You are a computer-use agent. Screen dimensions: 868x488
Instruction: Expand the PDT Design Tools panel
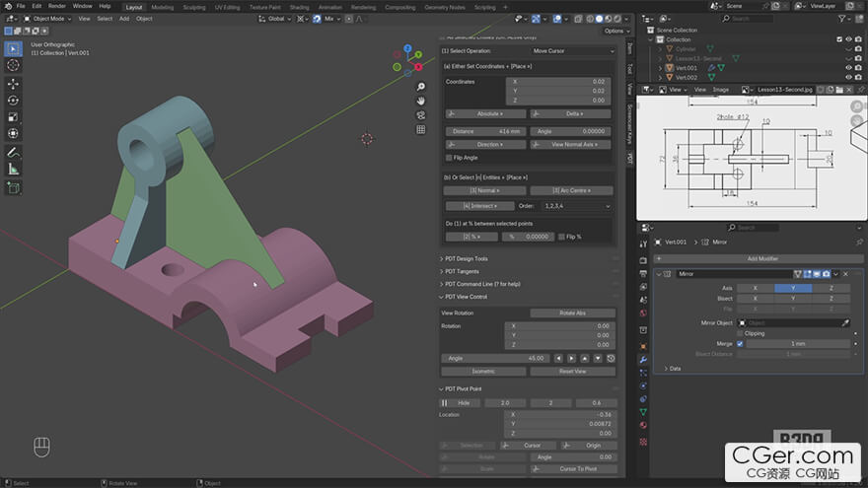pos(467,259)
